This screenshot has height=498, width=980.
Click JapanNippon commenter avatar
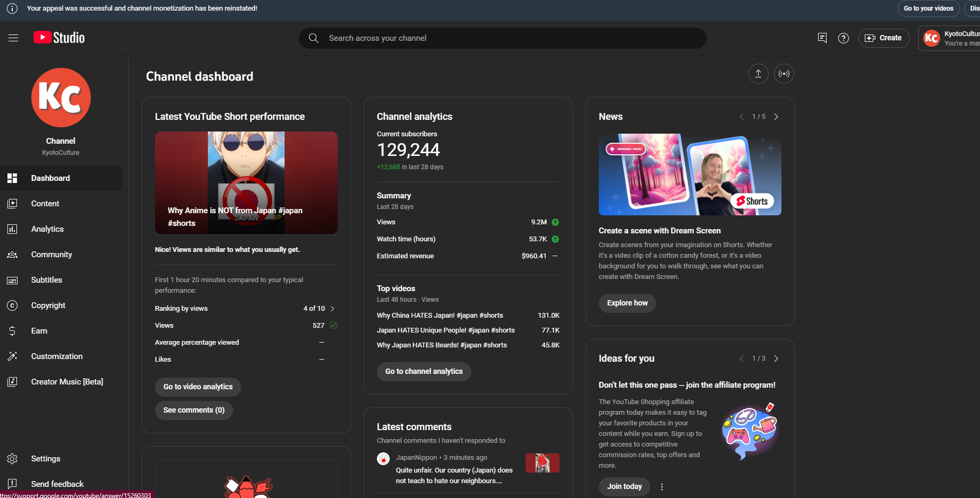(x=383, y=459)
